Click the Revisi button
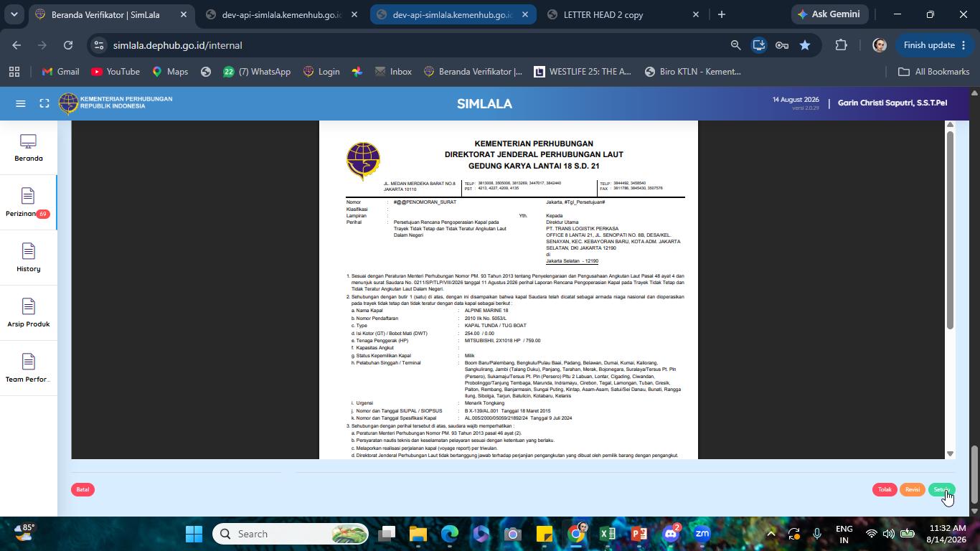 point(913,489)
